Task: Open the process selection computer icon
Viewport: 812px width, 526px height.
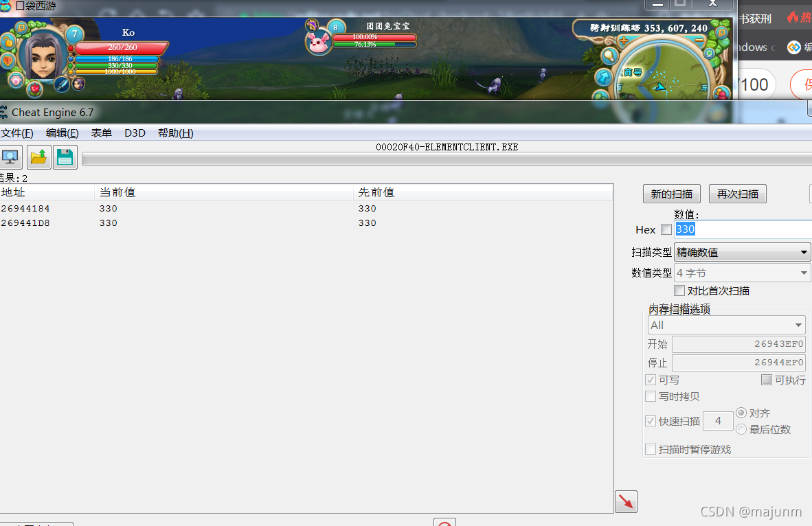Action: (10, 157)
